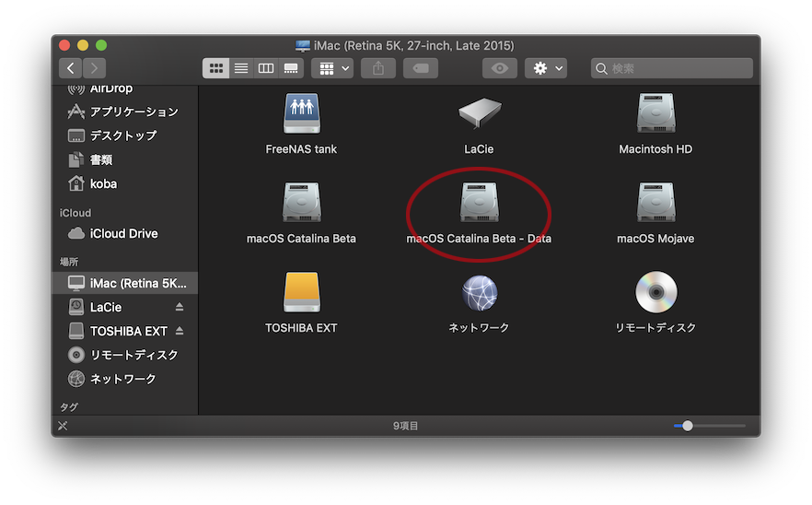Click the Quick Look eye button

pyautogui.click(x=500, y=68)
